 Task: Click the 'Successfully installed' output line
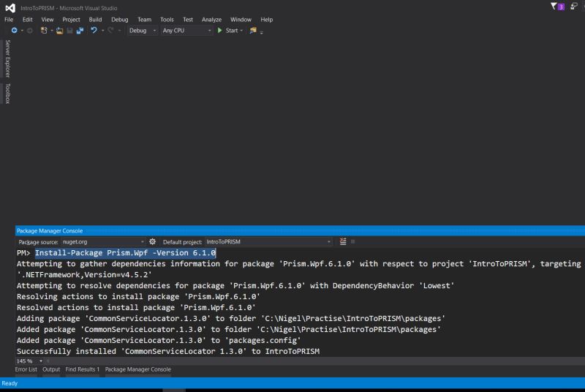point(168,351)
